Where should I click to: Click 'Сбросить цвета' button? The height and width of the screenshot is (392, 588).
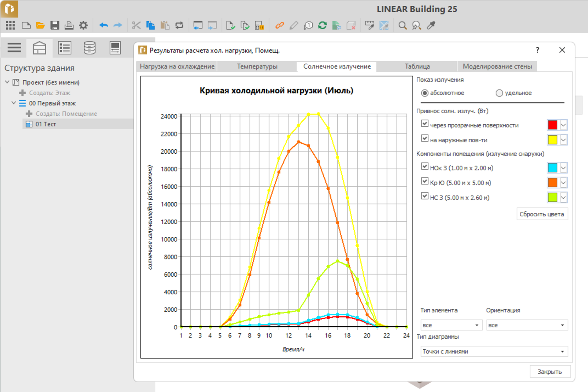click(x=542, y=214)
